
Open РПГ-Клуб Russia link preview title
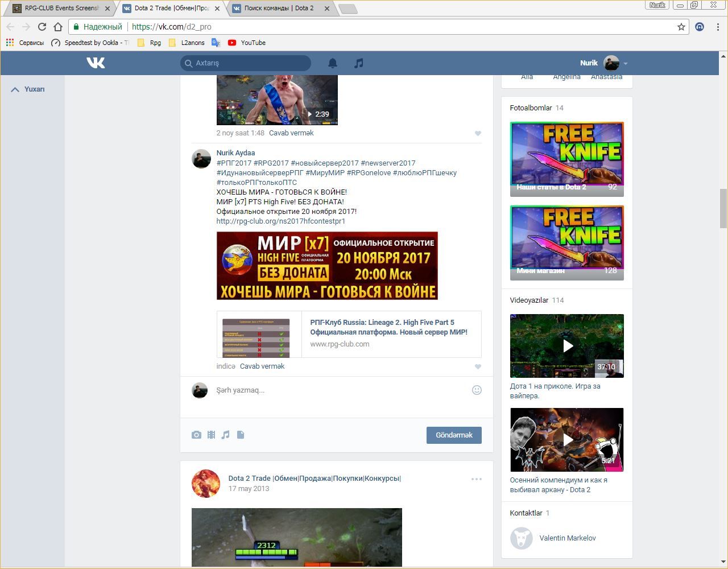click(389, 327)
